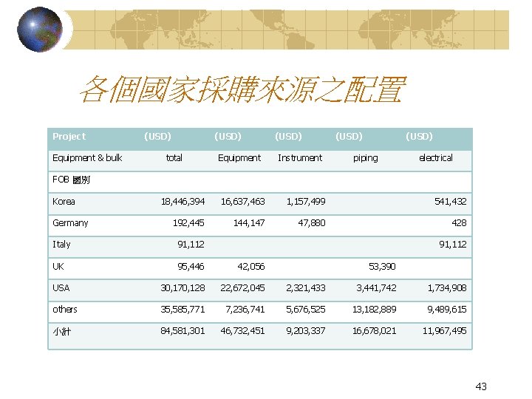The width and height of the screenshot is (532, 399).
Task: Select the 'others' row label
Action: tap(65, 310)
